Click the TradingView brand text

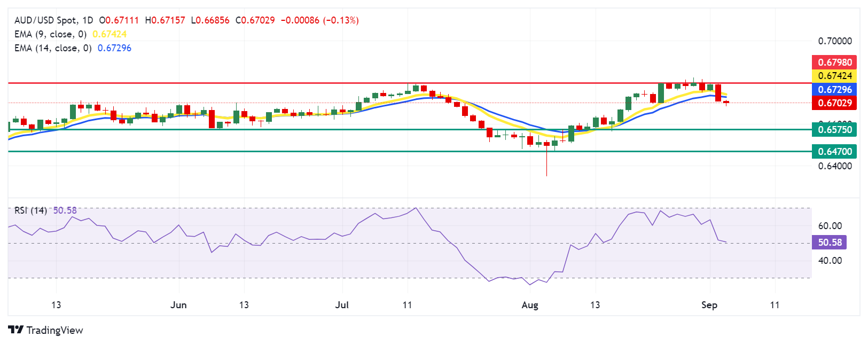tap(54, 330)
